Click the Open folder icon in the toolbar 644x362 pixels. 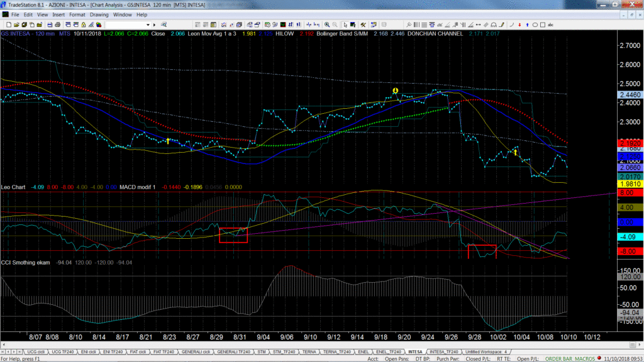[16, 25]
